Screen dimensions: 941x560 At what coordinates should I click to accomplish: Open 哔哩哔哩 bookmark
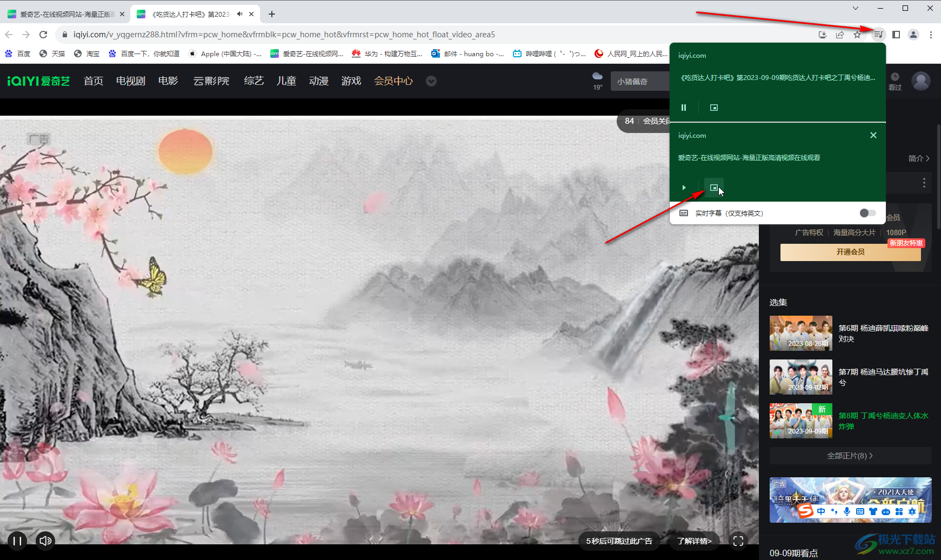(549, 54)
